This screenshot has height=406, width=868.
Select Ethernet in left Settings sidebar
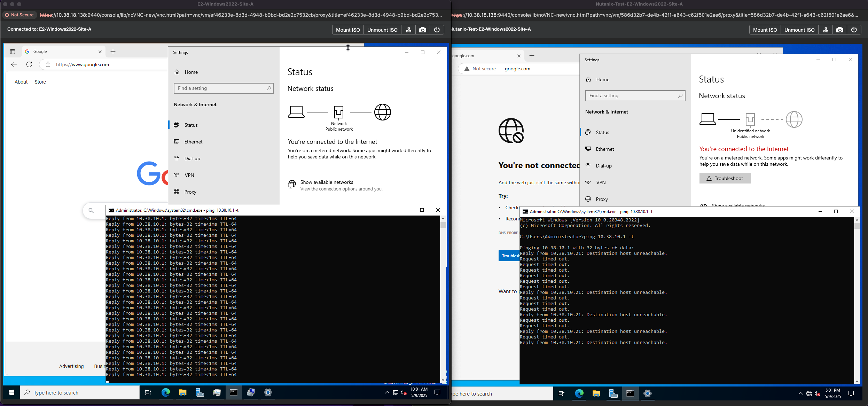pyautogui.click(x=224, y=142)
